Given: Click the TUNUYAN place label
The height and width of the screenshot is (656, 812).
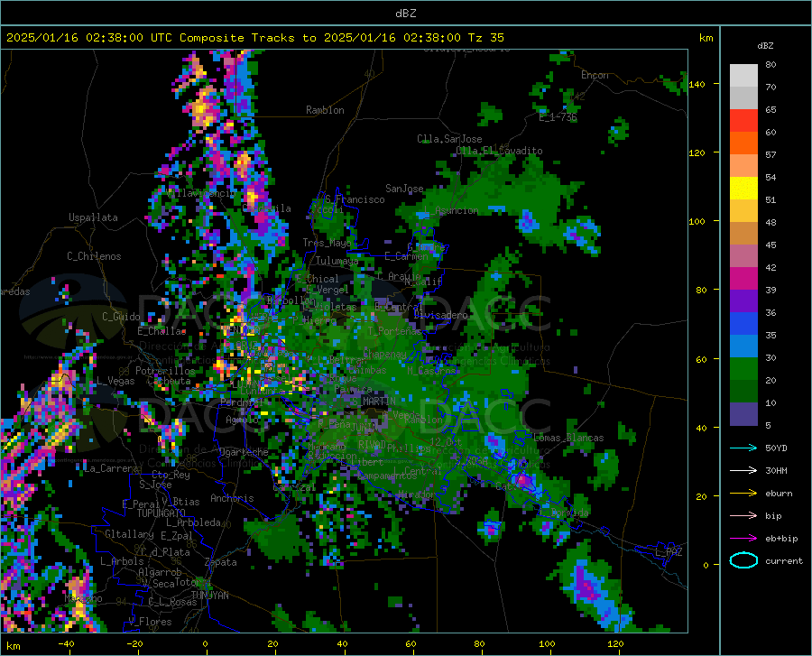Looking at the screenshot, I should pyautogui.click(x=209, y=596).
